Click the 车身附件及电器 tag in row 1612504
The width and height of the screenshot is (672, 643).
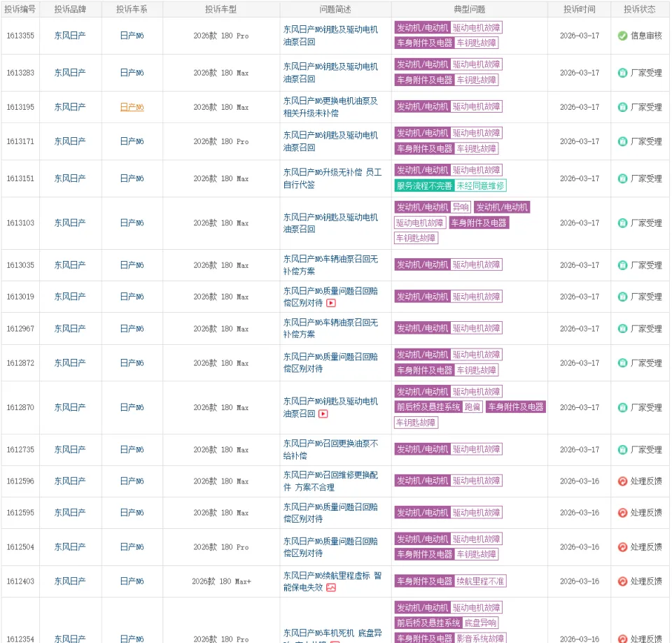[424, 554]
